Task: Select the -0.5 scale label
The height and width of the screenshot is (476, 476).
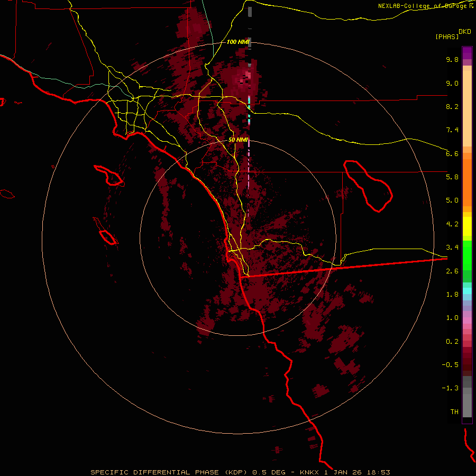Action: coord(450,365)
